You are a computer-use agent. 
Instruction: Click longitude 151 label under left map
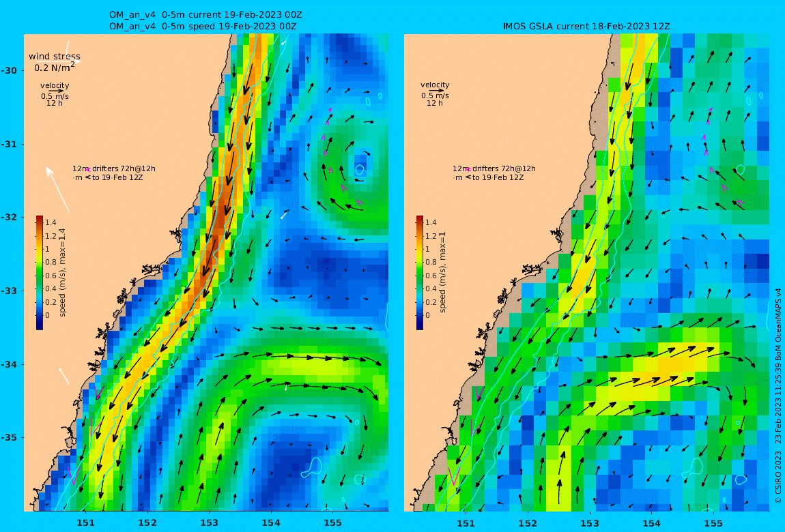click(x=85, y=523)
